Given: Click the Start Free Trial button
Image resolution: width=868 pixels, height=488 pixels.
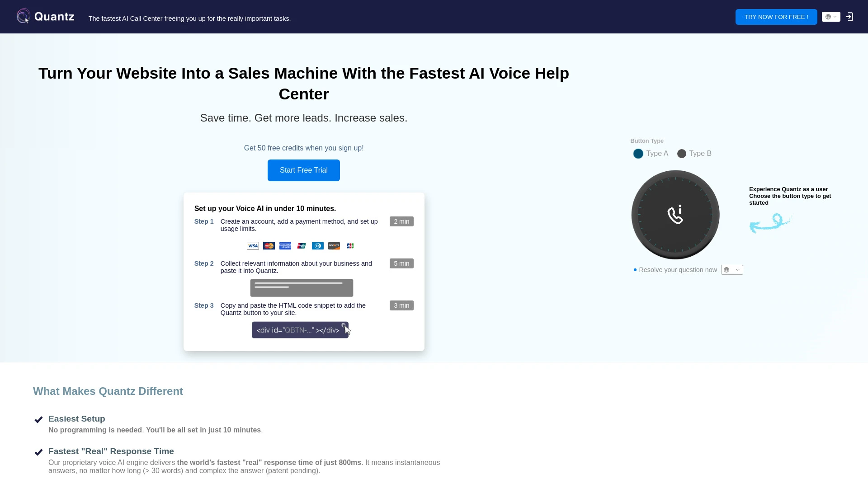Looking at the screenshot, I should [x=303, y=170].
